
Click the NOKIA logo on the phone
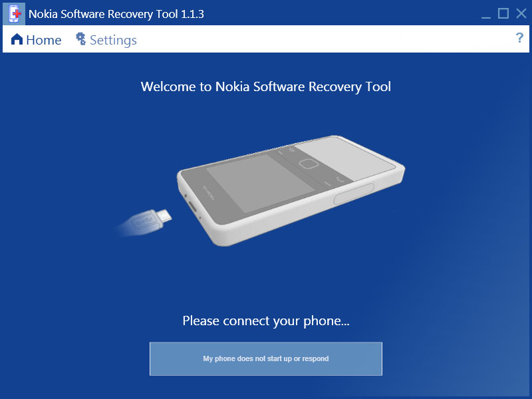coord(208,192)
